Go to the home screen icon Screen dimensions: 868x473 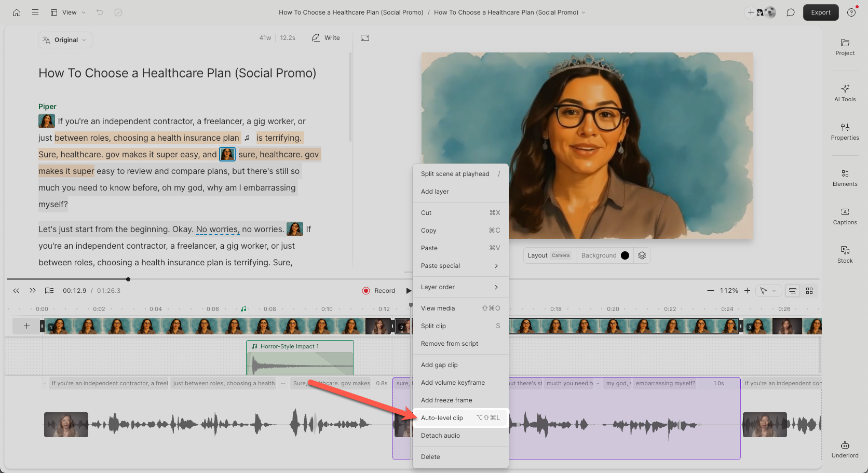pyautogui.click(x=17, y=12)
